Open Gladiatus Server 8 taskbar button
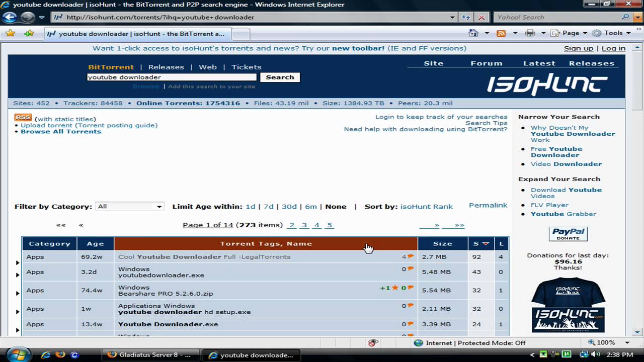The width and height of the screenshot is (644, 362). (150, 354)
